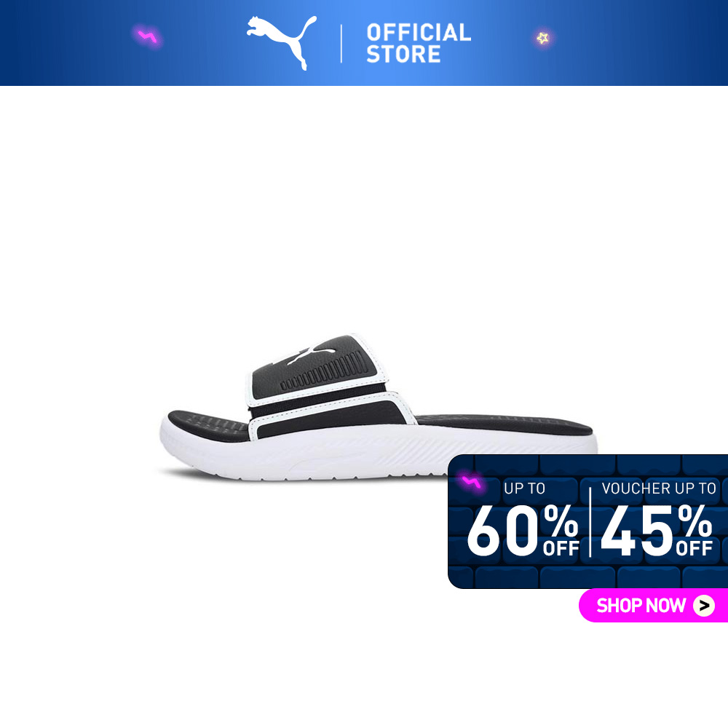This screenshot has width=728, height=728.
Task: Click the vertical divider beside the Puma logo
Action: pos(341,44)
